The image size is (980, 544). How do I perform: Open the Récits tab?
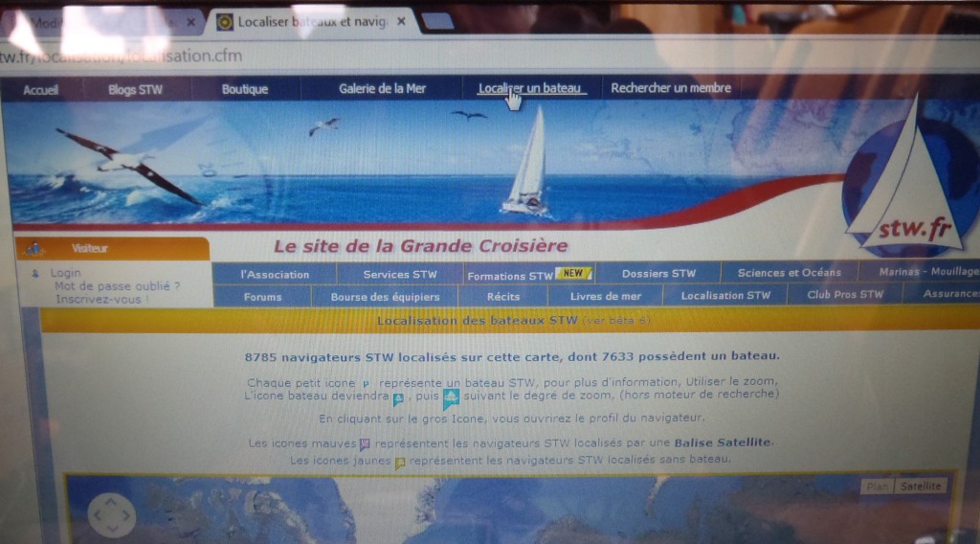click(503, 296)
